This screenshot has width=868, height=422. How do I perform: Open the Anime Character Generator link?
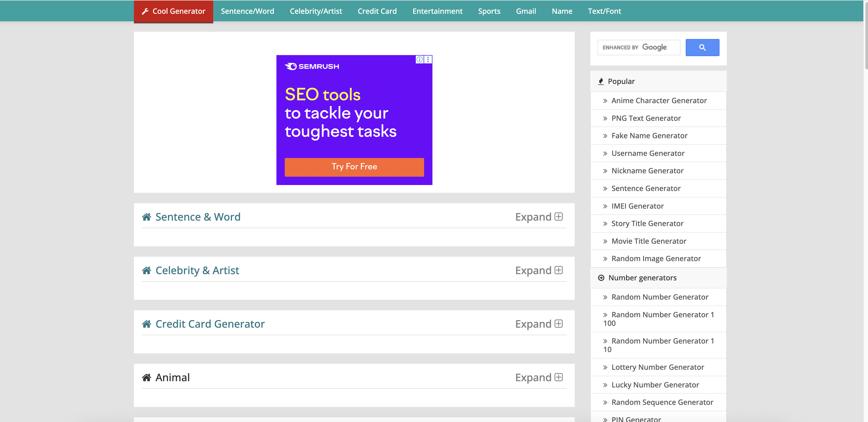click(659, 101)
